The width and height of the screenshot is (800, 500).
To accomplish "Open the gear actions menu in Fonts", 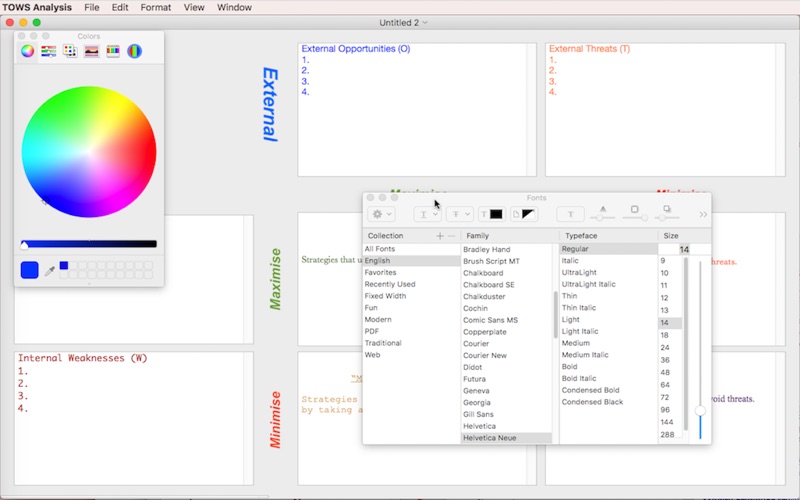I will tap(381, 214).
